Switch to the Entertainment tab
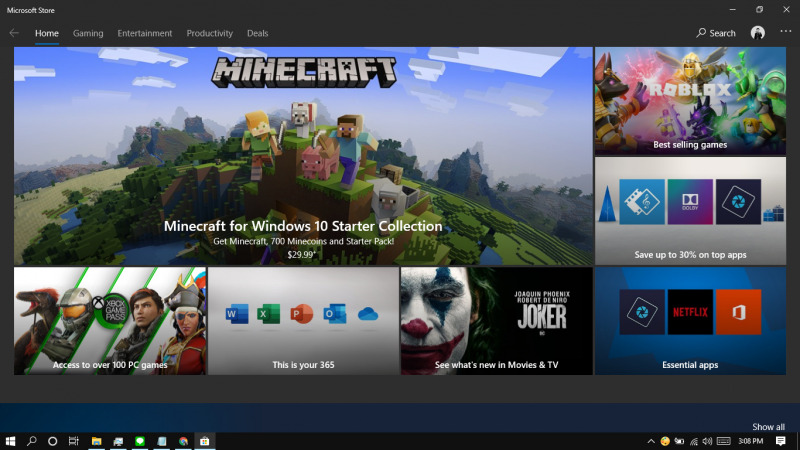 coord(144,33)
